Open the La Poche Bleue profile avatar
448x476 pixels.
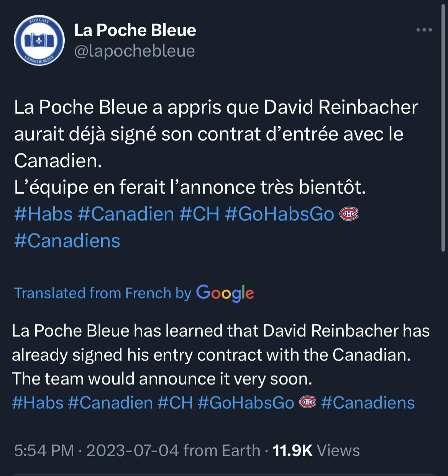tap(39, 40)
